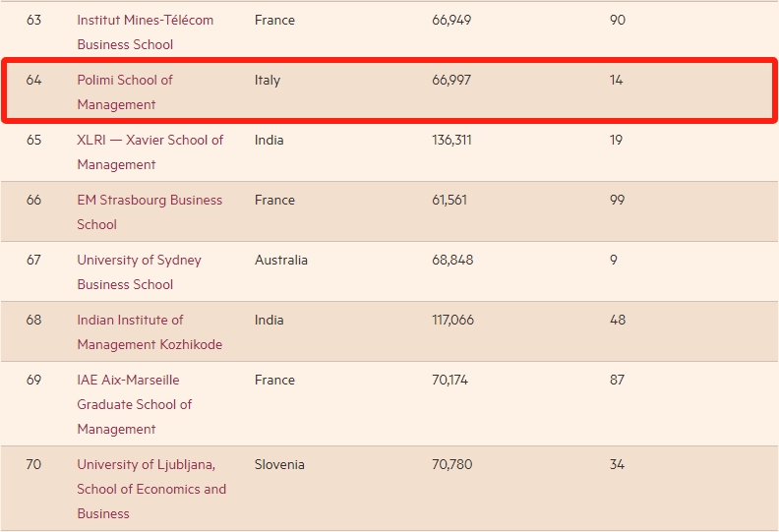Open Institut Mines-Télécom Business School link
Image resolution: width=779 pixels, height=532 pixels.
145,32
